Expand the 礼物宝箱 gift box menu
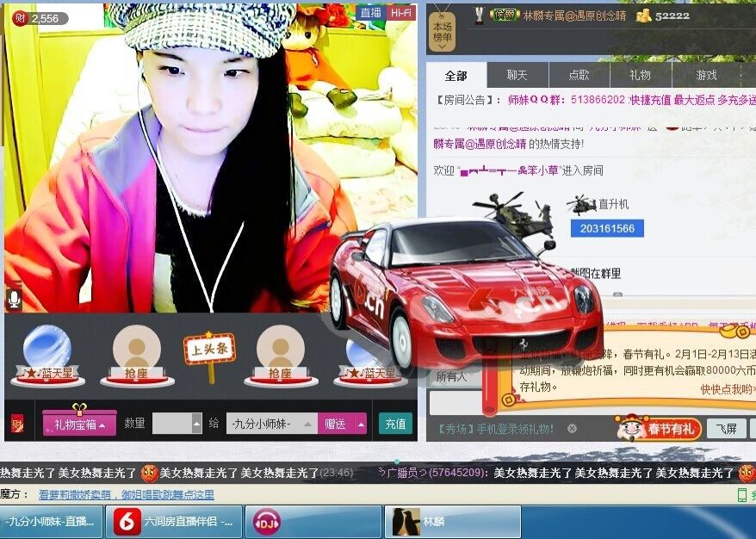The width and height of the screenshot is (756, 539). coord(79,424)
